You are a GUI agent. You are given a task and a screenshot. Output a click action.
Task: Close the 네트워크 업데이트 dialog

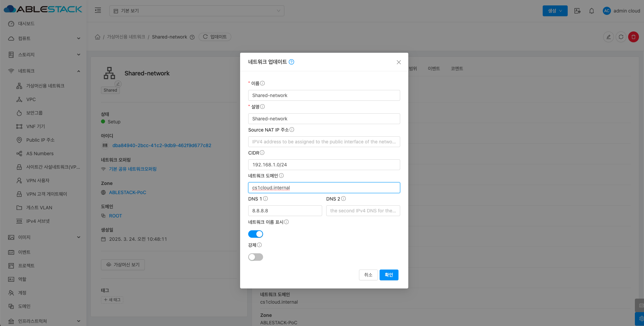pos(398,62)
